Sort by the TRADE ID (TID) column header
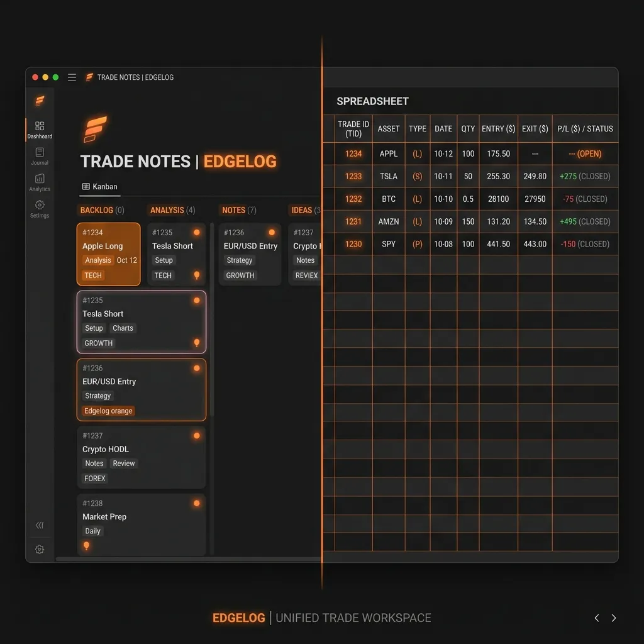The height and width of the screenshot is (644, 644). pos(353,128)
